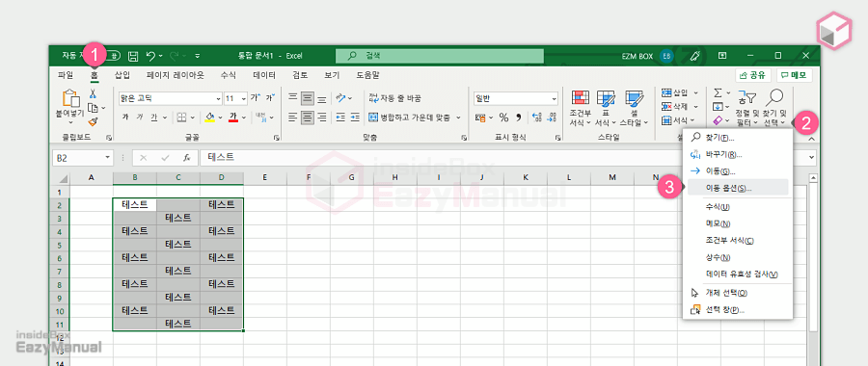868x366 pixels.
Task: Click the Copy icon in the clipboard group
Action: (x=93, y=108)
